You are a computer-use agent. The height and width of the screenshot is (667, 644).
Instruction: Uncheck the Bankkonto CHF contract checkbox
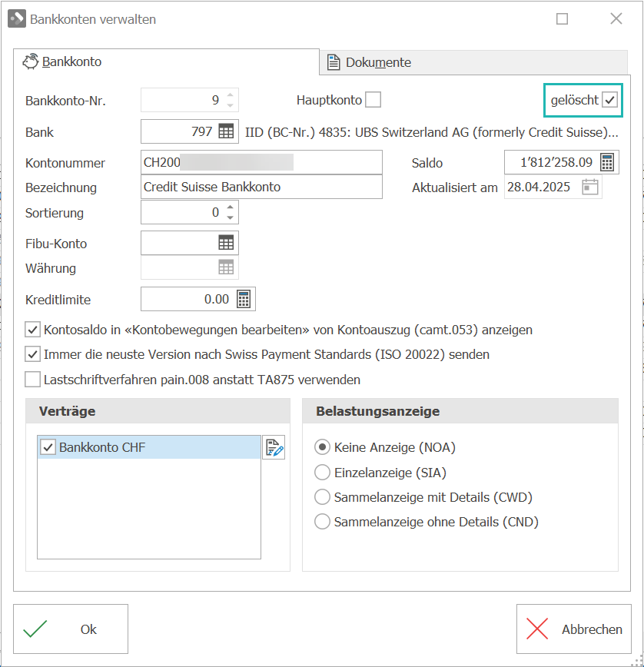[48, 447]
